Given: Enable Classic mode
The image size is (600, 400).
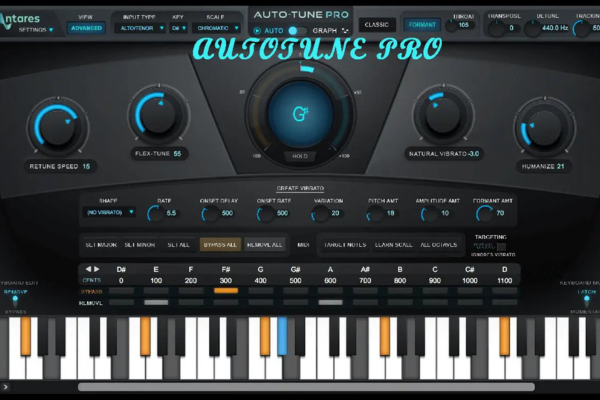Looking at the screenshot, I should tap(377, 25).
